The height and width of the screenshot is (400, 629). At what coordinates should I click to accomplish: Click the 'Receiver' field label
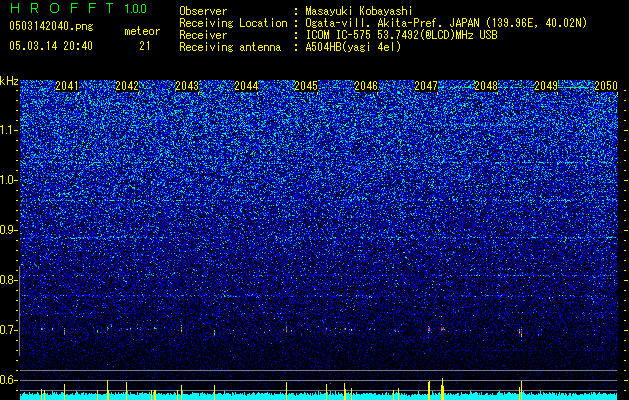tap(203, 35)
